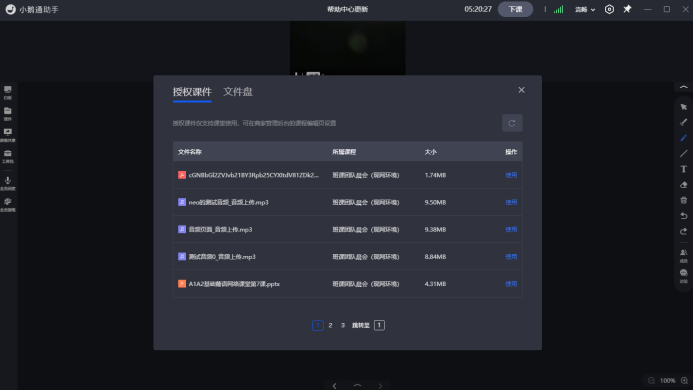Click the red PDF file icon
The height and width of the screenshot is (390, 693).
pos(182,175)
